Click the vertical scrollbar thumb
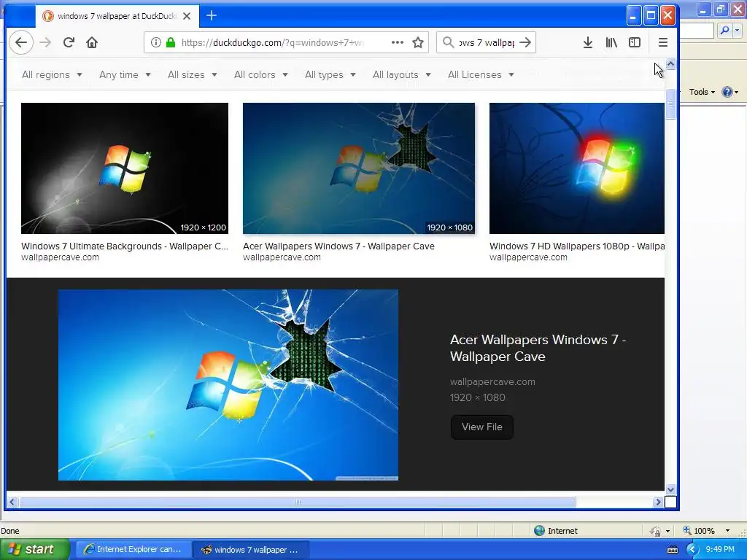The width and height of the screenshot is (747, 560). pos(670,104)
